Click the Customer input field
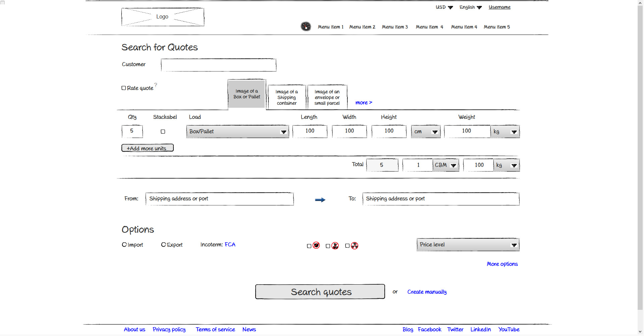This screenshot has height=336, width=644. (218, 65)
